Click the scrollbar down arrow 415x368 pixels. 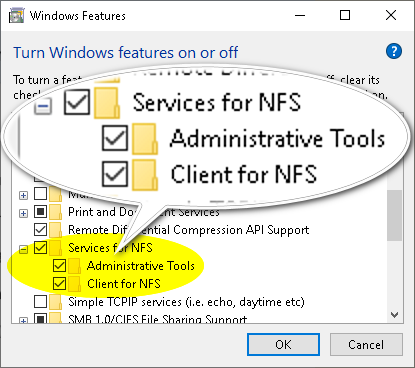(x=395, y=315)
